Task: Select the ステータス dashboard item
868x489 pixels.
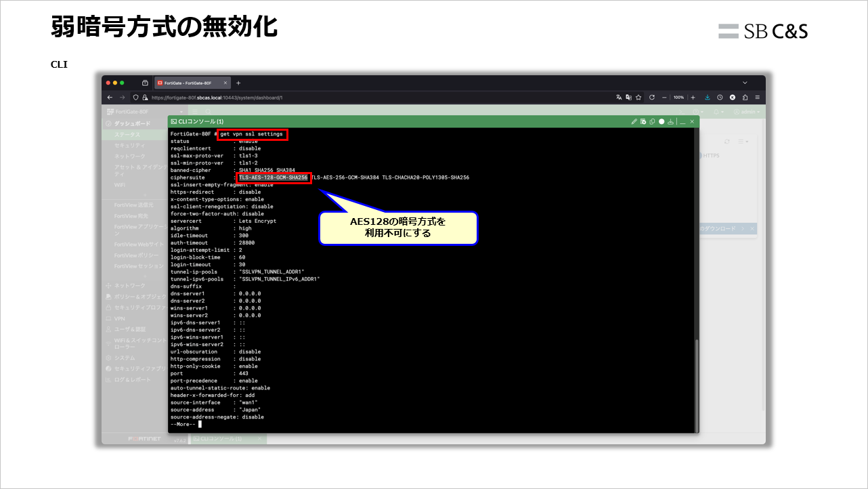Action: [134, 135]
